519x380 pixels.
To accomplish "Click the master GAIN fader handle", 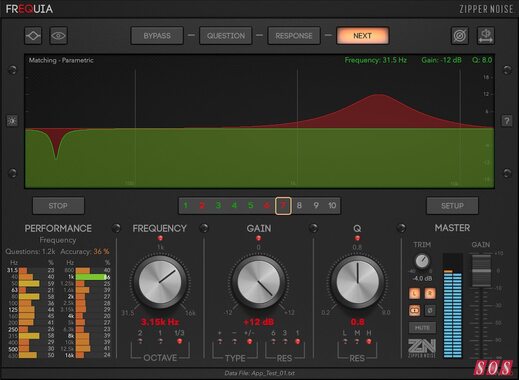I will tap(480, 271).
